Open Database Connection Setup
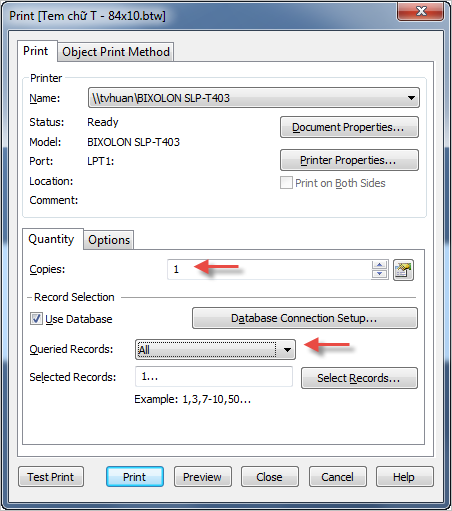Screen dimensions: 452x511 click(305, 318)
